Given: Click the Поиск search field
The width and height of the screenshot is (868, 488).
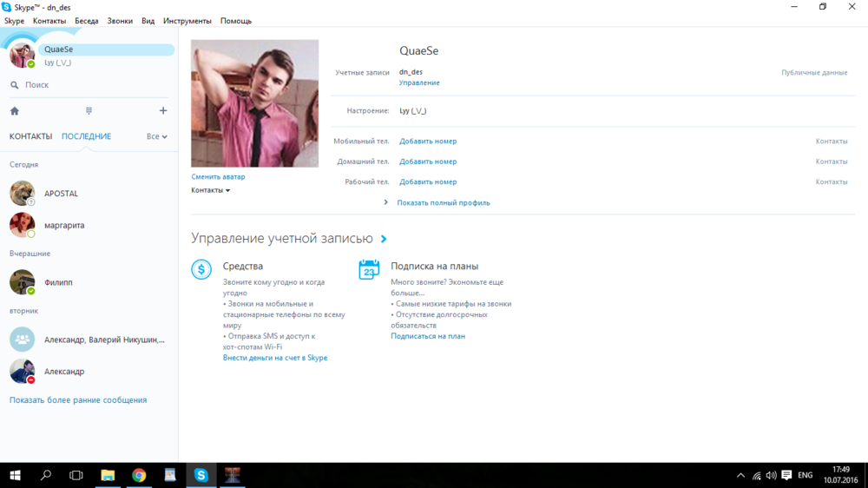Looking at the screenshot, I should [87, 85].
